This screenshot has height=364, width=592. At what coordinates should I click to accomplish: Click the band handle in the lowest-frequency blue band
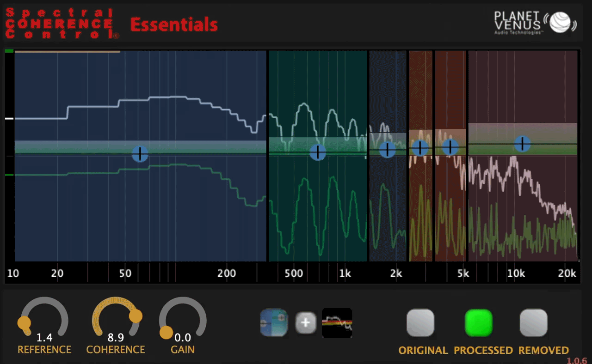[x=140, y=154]
